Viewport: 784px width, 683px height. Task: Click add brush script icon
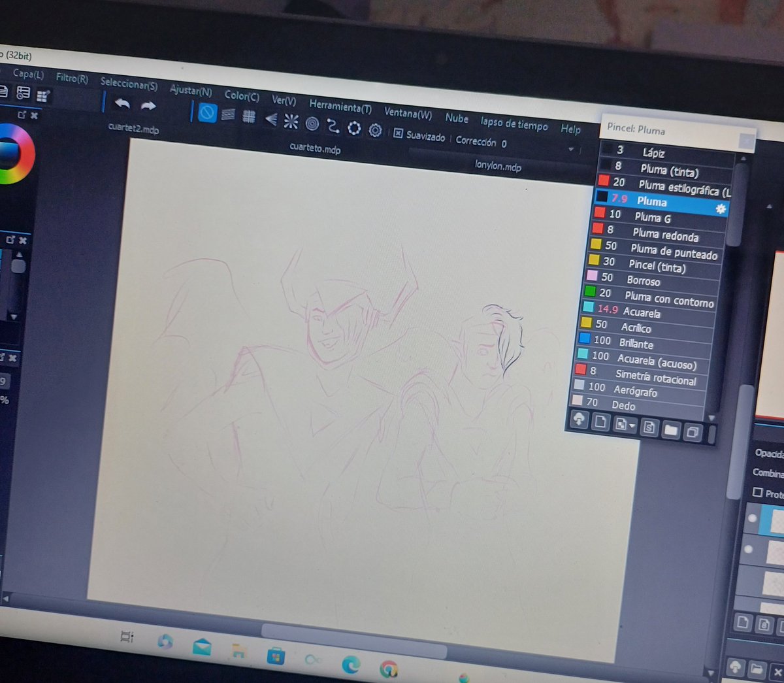[x=649, y=427]
